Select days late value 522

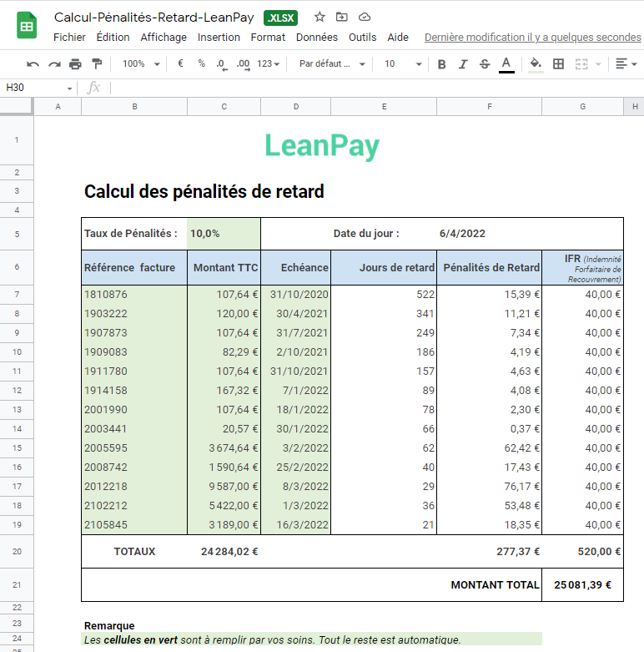tap(384, 295)
